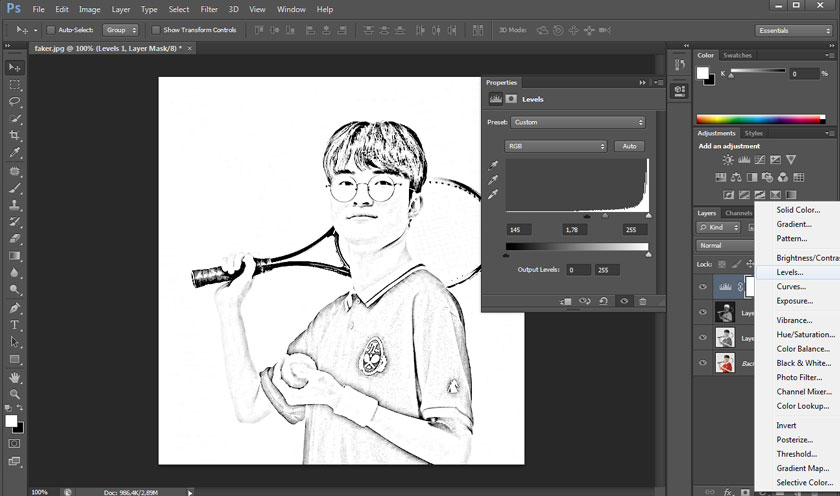Select the Move tool
This screenshot has width=840, height=496.
pos(14,67)
